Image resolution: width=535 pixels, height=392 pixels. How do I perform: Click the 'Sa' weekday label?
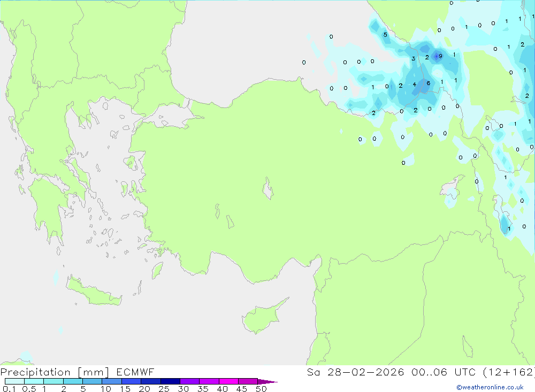point(313,372)
